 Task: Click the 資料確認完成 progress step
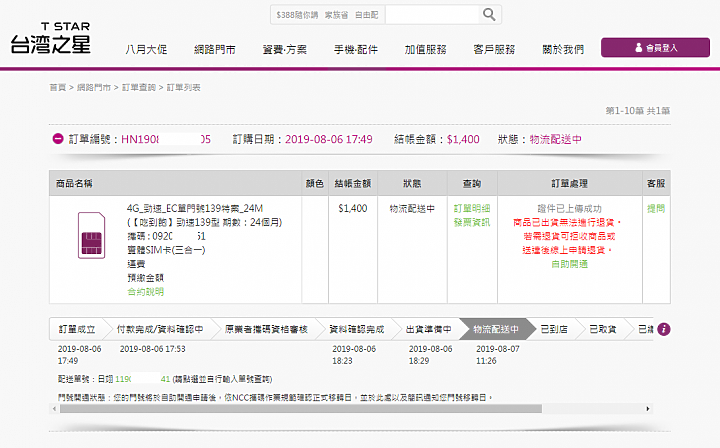(x=357, y=329)
